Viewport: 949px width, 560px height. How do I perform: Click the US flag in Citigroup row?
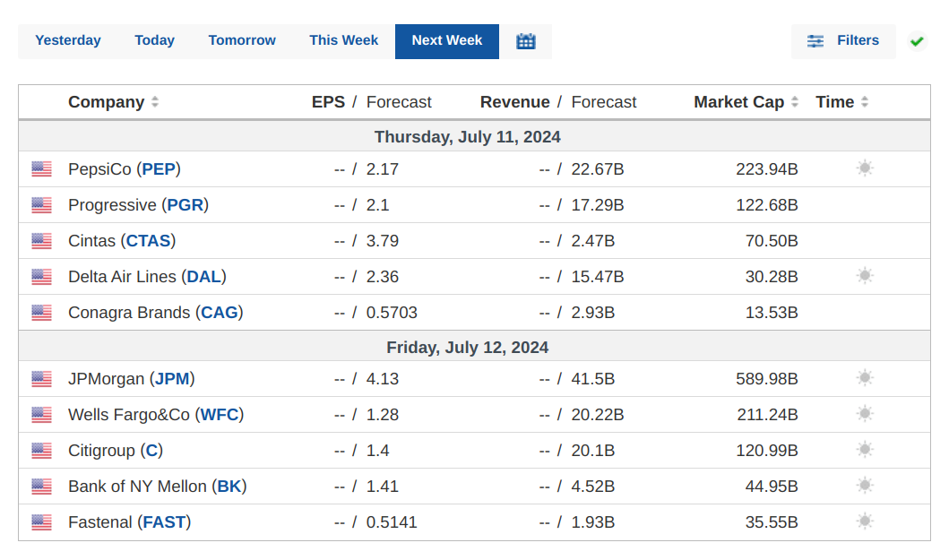click(42, 451)
